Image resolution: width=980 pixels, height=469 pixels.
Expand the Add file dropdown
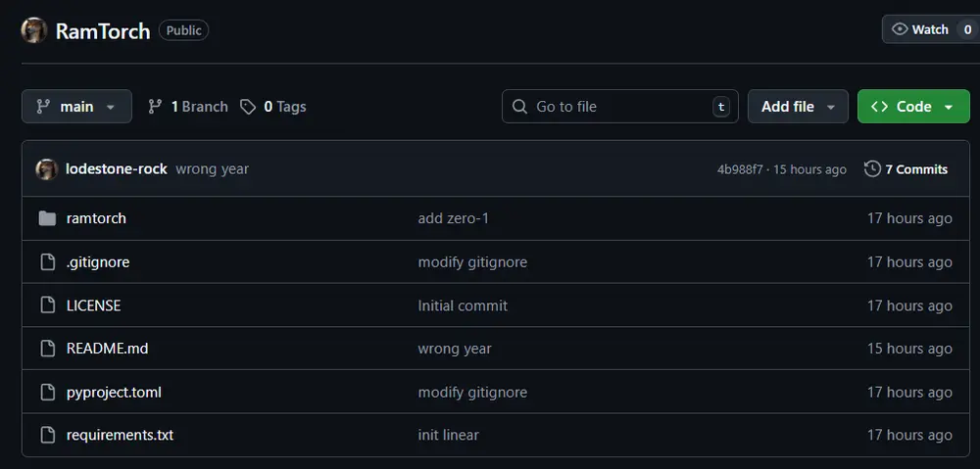click(x=798, y=107)
